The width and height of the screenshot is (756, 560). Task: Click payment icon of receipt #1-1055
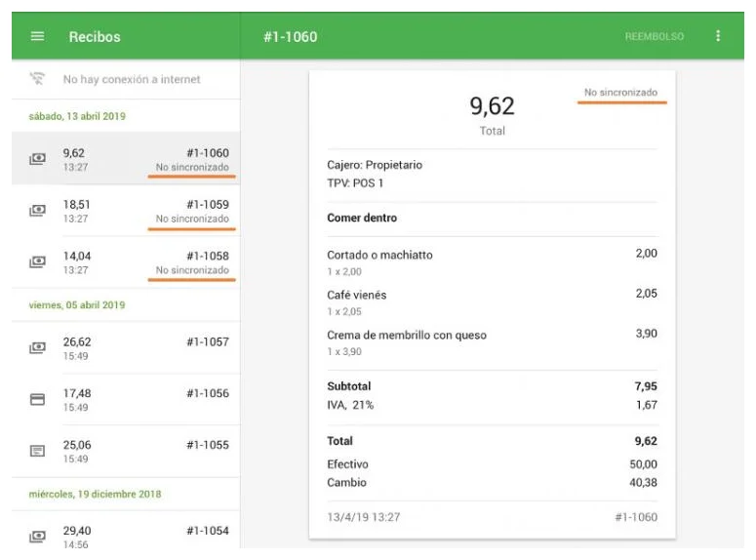click(38, 451)
